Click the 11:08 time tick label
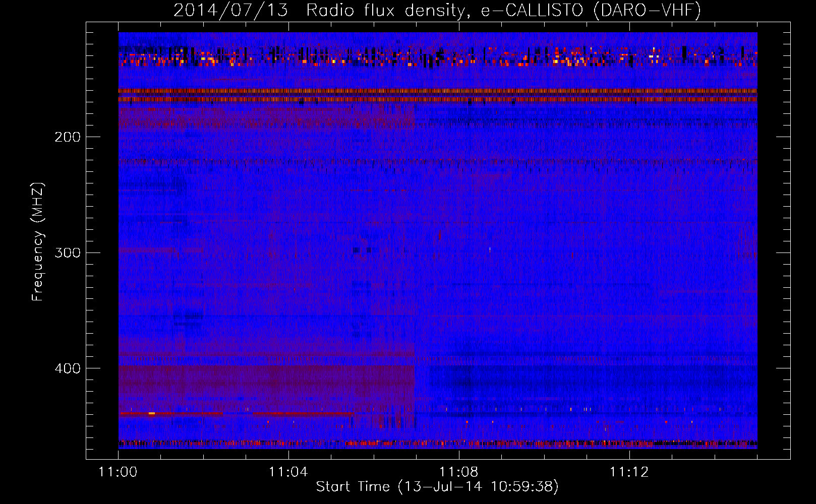The width and height of the screenshot is (816, 504). (459, 472)
